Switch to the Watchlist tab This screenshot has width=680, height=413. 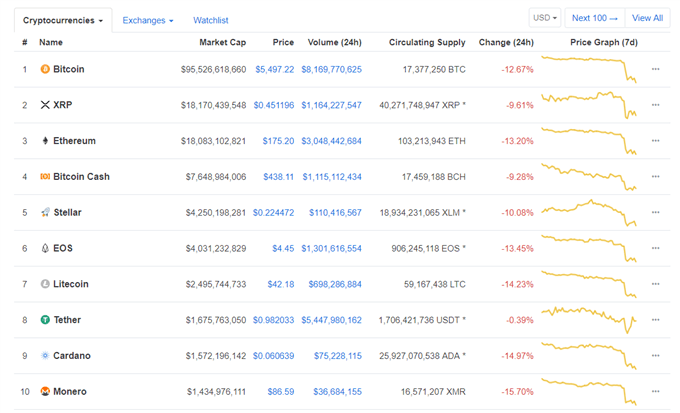[x=211, y=20]
